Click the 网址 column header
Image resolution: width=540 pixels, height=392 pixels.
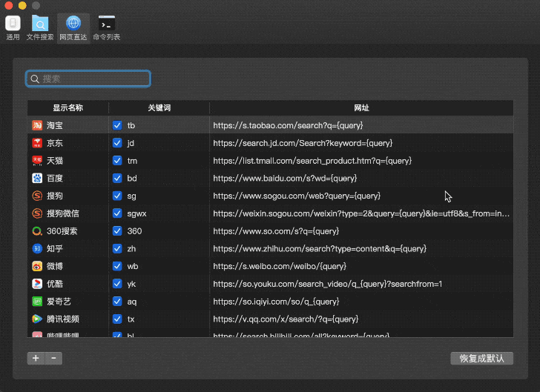pos(361,107)
